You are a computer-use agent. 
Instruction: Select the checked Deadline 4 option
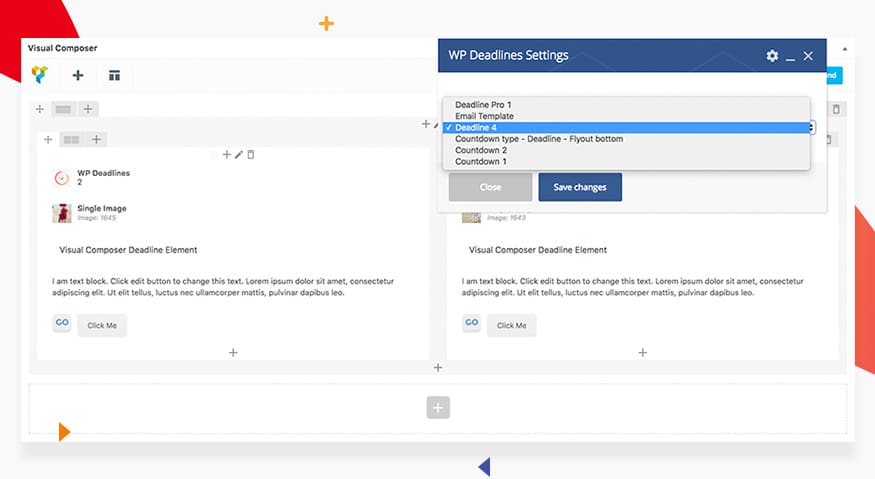click(626, 127)
